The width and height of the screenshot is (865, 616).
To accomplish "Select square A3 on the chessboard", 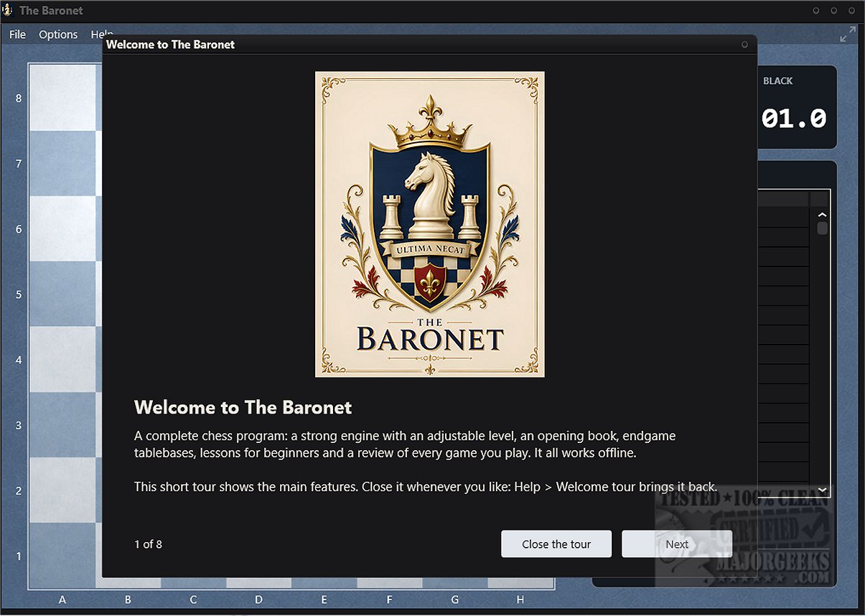I will (x=62, y=424).
